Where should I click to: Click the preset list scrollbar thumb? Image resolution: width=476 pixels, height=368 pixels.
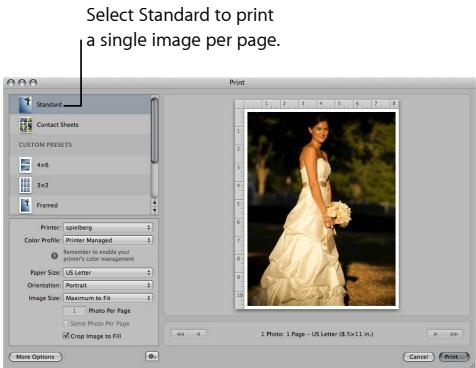(154, 130)
